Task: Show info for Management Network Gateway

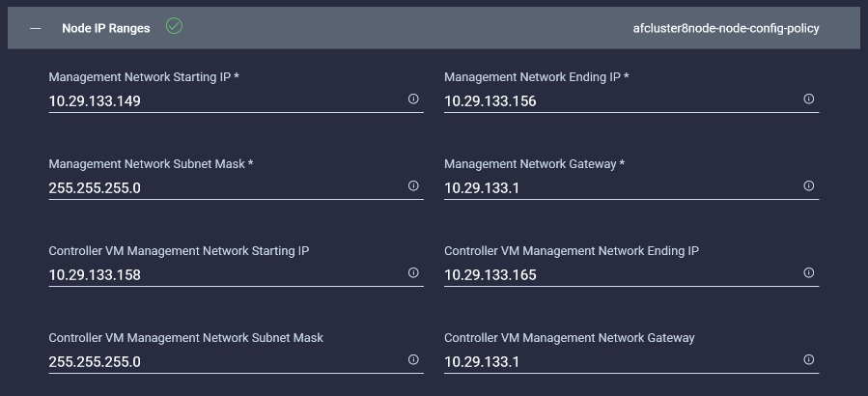Action: pyautogui.click(x=809, y=185)
